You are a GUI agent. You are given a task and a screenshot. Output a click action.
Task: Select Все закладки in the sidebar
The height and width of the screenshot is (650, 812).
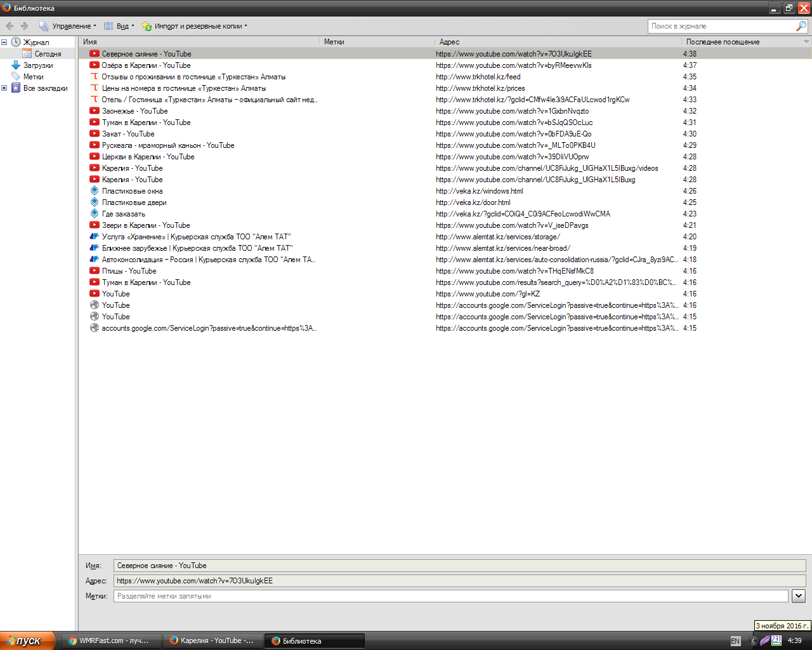point(45,88)
